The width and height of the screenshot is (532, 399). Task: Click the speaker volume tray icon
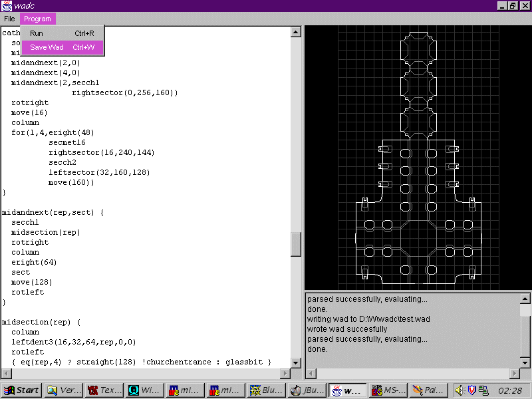[460, 390]
